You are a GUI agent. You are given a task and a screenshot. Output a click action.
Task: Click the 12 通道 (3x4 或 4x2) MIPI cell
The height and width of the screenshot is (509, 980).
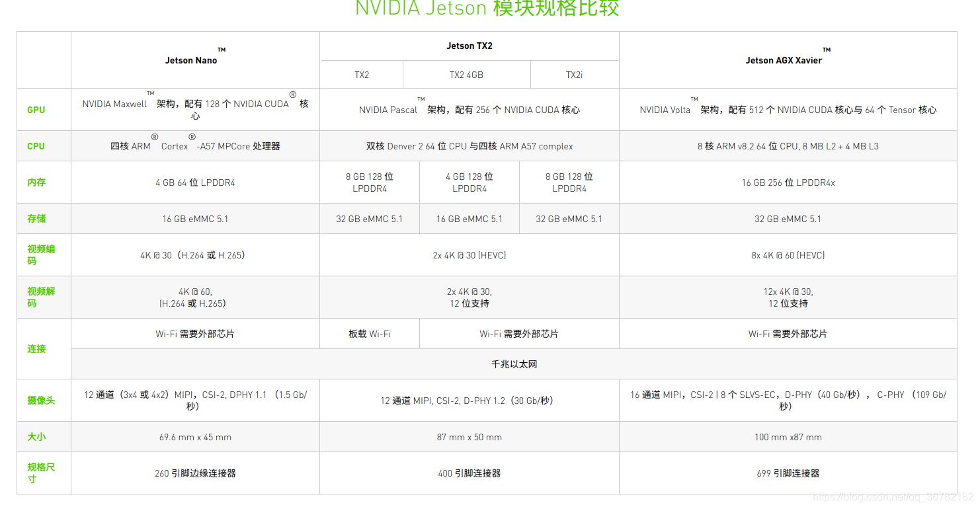coord(195,401)
